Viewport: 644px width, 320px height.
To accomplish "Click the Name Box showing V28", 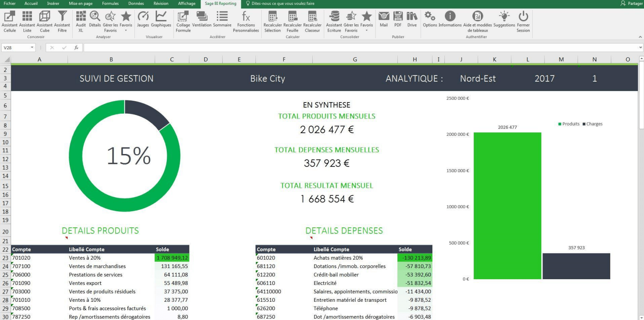I will (16, 47).
